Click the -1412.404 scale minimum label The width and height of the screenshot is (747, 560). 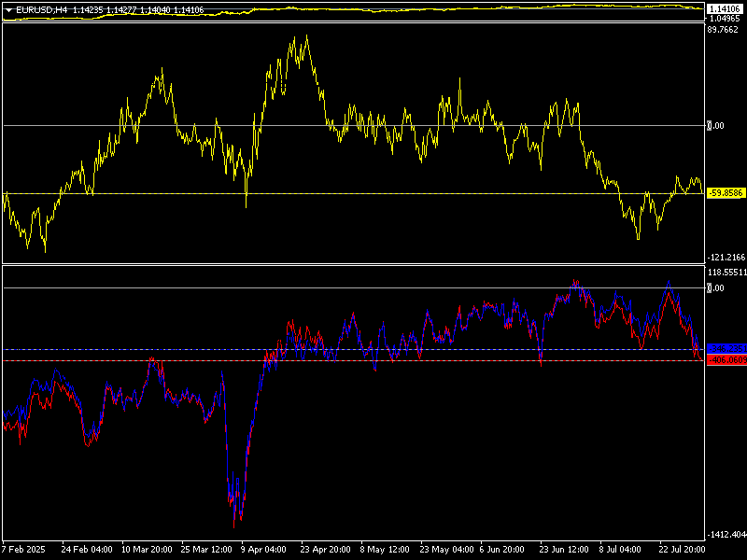click(x=727, y=535)
